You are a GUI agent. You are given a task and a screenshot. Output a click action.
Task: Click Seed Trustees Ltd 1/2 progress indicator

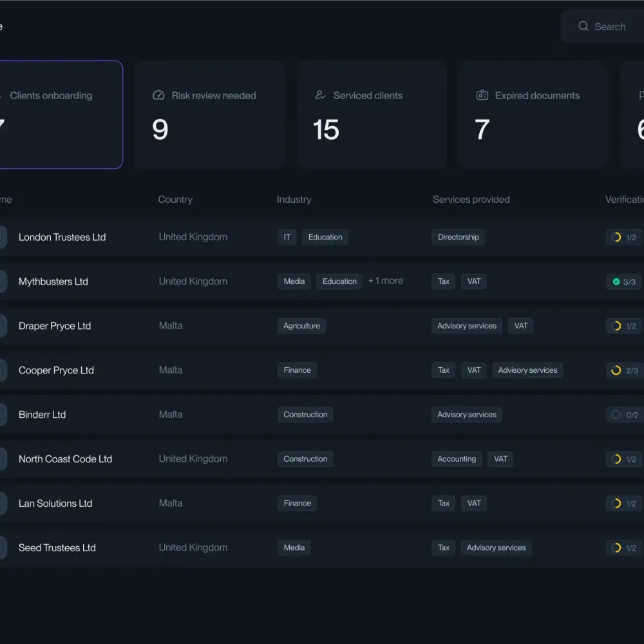coord(623,548)
